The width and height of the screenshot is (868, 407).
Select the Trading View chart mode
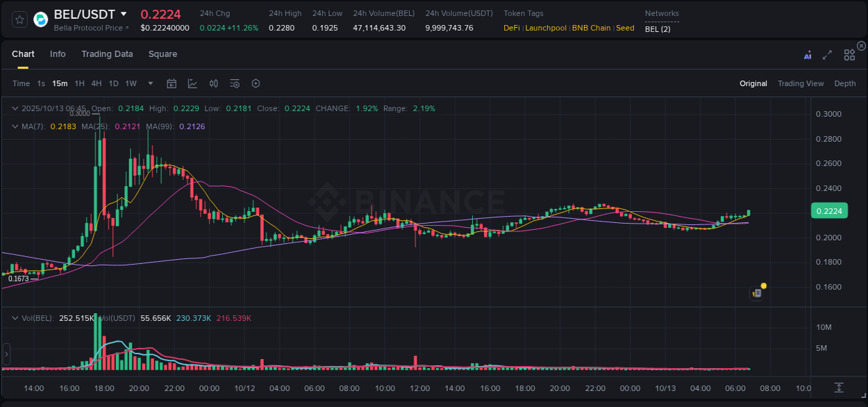(x=800, y=83)
